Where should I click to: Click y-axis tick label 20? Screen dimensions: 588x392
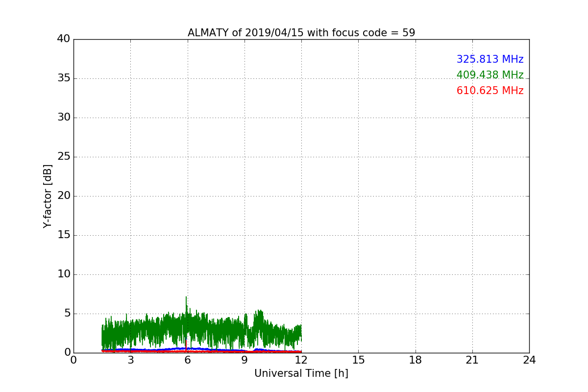click(64, 196)
